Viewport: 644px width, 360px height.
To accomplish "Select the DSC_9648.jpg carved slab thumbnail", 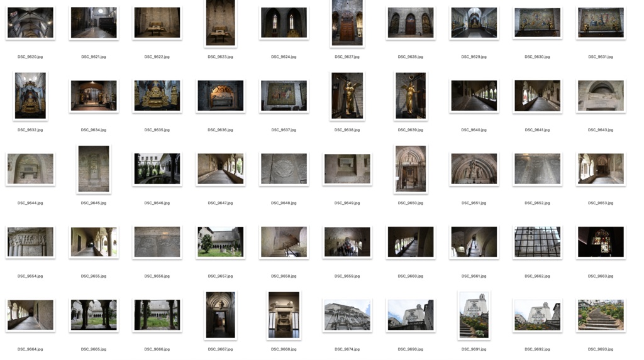I will click(284, 169).
